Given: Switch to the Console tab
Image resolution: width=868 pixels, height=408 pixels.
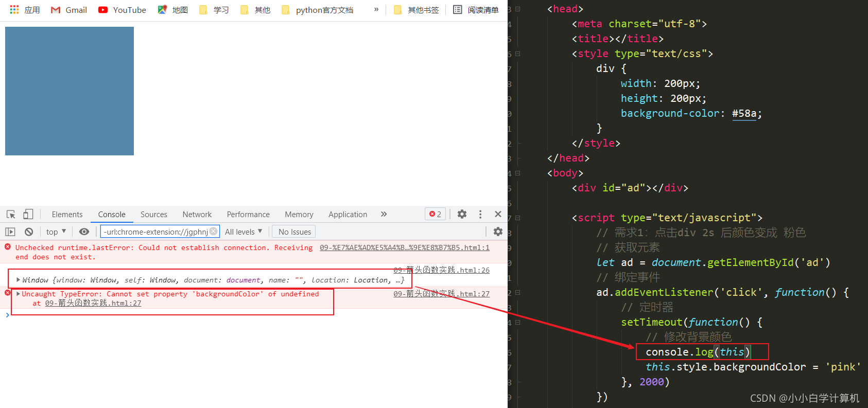Looking at the screenshot, I should click(112, 215).
